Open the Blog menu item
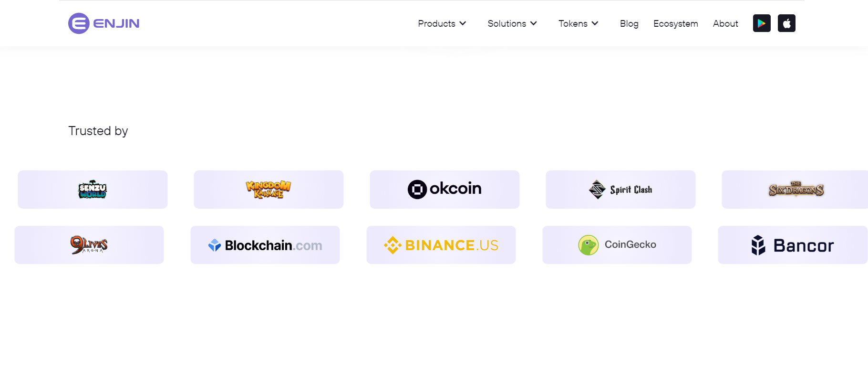Viewport: 868px width, 370px height. (629, 23)
